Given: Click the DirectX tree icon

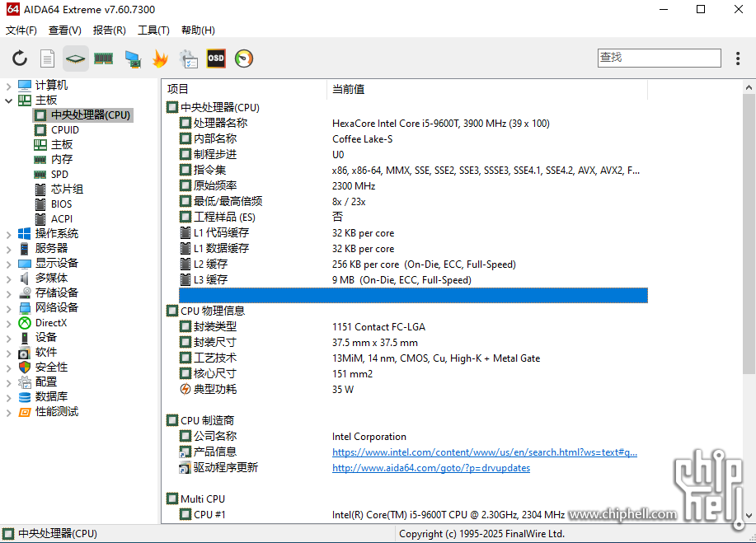Looking at the screenshot, I should (x=25, y=323).
